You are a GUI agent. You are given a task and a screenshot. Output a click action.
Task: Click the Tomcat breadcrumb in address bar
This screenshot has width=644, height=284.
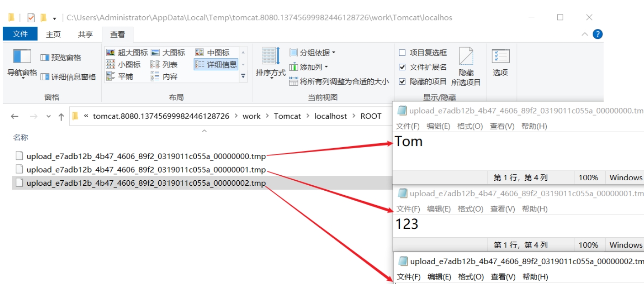287,116
